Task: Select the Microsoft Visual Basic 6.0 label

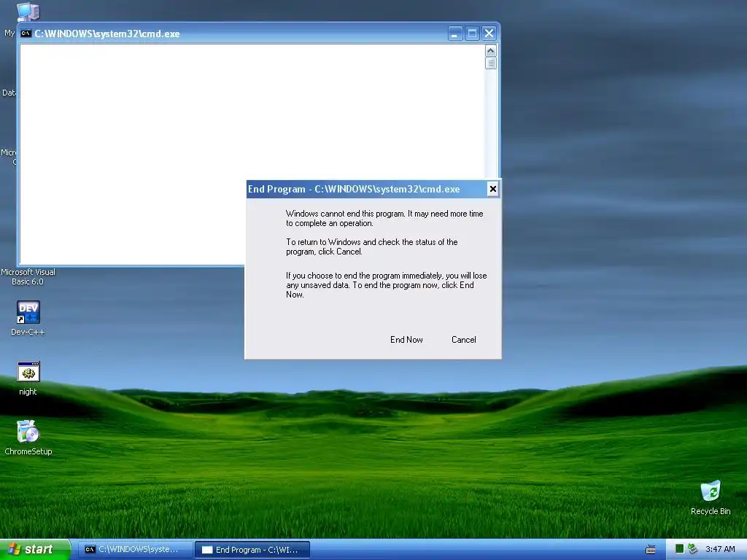Action: [28, 276]
